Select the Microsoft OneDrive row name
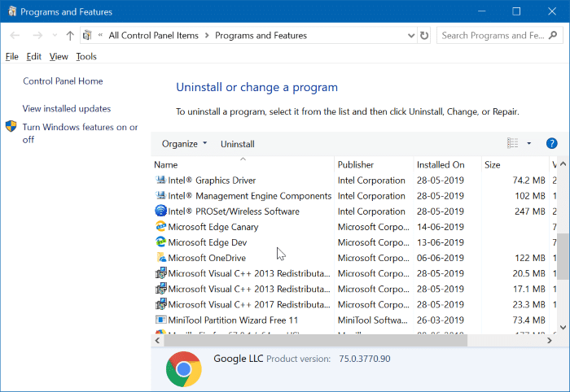570x392 pixels. pyautogui.click(x=207, y=258)
